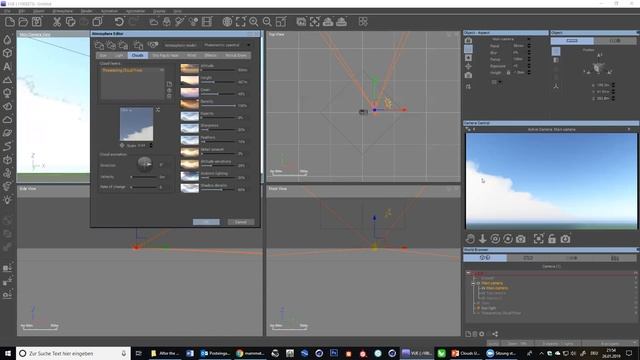The image size is (640, 360).
Task: Select the plant tree tool
Action: (x=7, y=93)
